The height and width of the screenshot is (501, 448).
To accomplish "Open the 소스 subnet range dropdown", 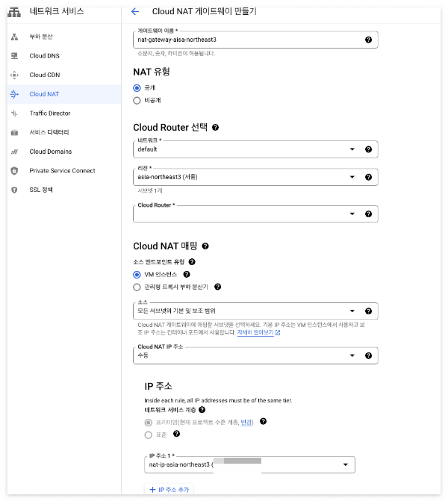I will pyautogui.click(x=255, y=311).
